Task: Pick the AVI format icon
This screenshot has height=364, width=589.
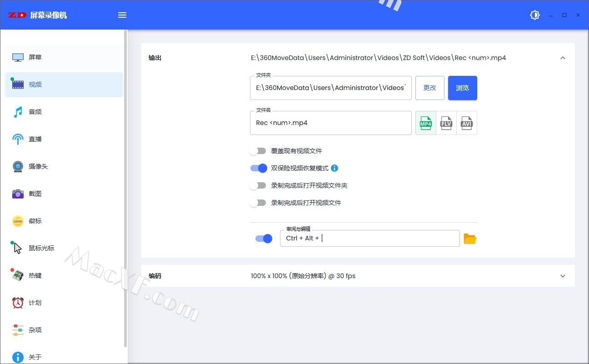Action: [x=467, y=123]
